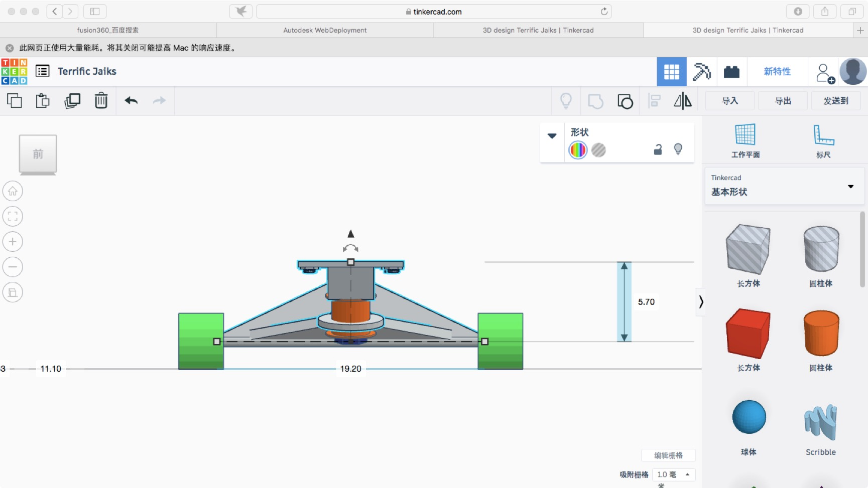This screenshot has width=868, height=488.
Task: Zoom out with minus button
Action: tap(13, 267)
